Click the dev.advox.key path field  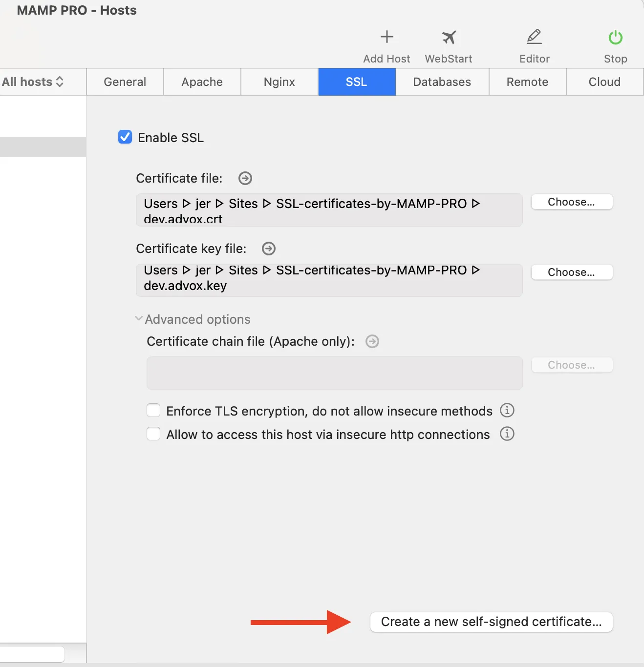(x=329, y=280)
